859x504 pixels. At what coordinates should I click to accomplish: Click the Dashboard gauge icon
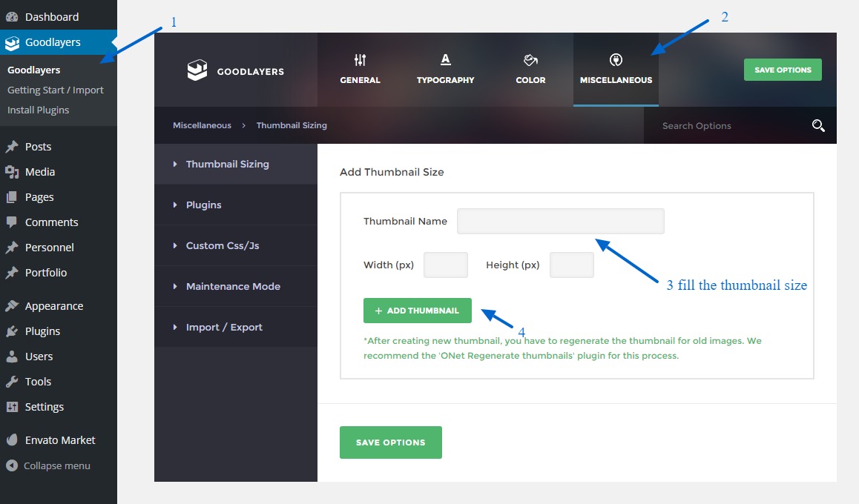[x=12, y=16]
